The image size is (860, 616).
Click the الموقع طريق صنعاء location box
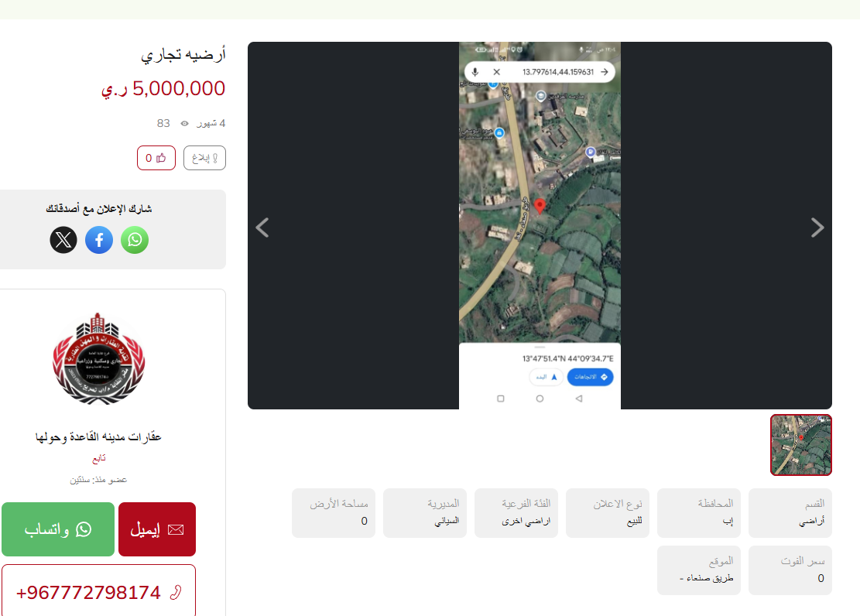(x=699, y=570)
